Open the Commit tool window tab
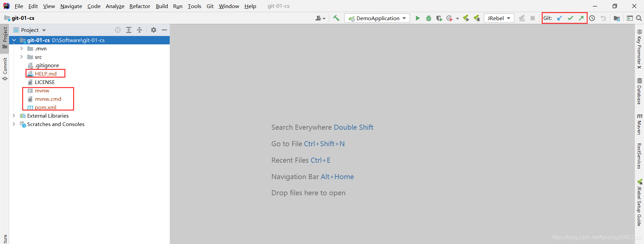The width and height of the screenshot is (644, 244). click(x=5, y=69)
